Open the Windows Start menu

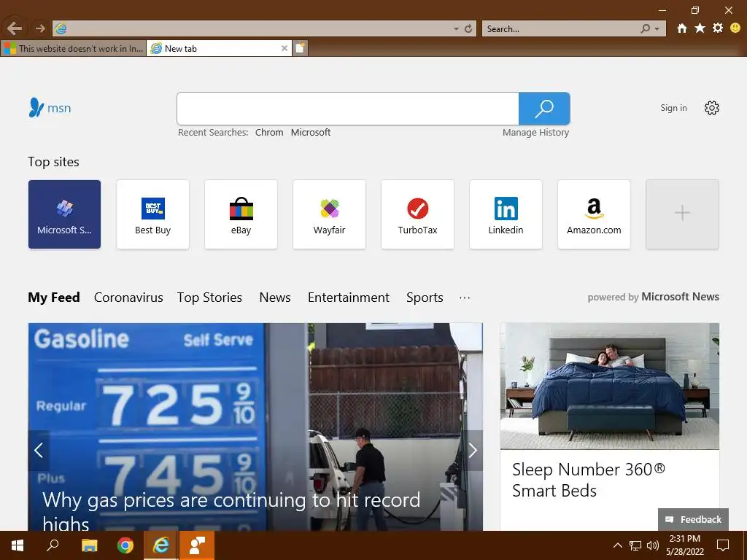click(18, 545)
